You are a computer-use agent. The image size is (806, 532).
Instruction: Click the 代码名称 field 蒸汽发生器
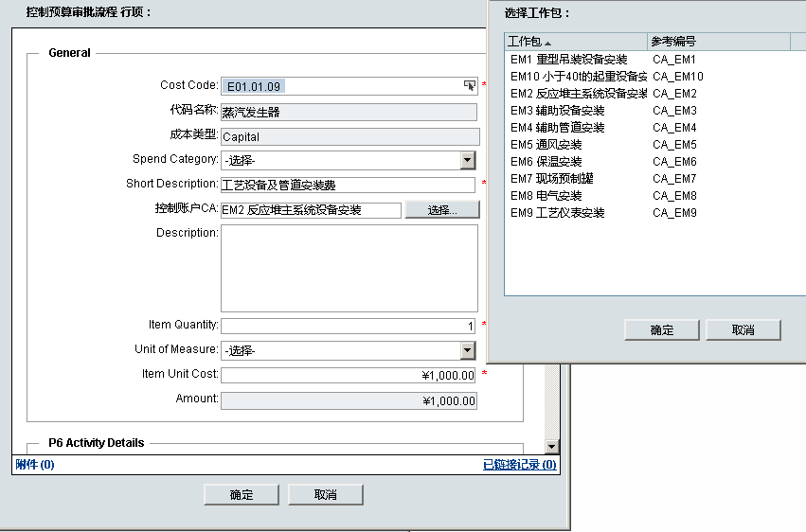point(349,112)
